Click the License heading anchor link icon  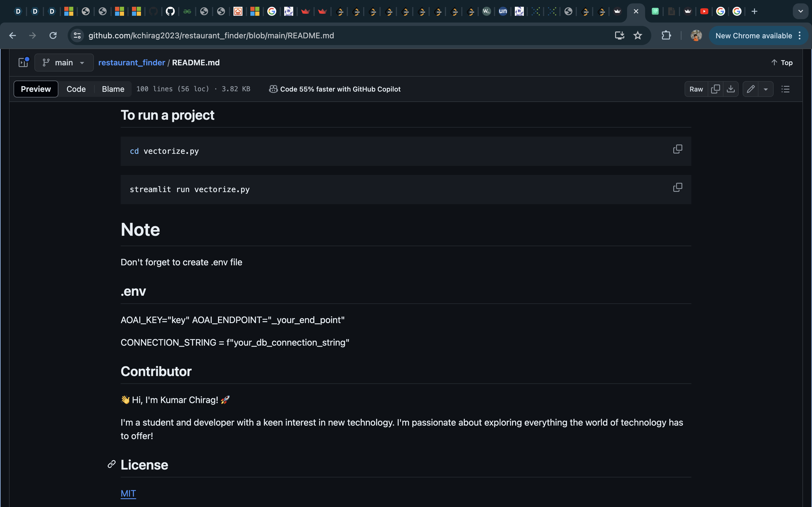tap(111, 464)
